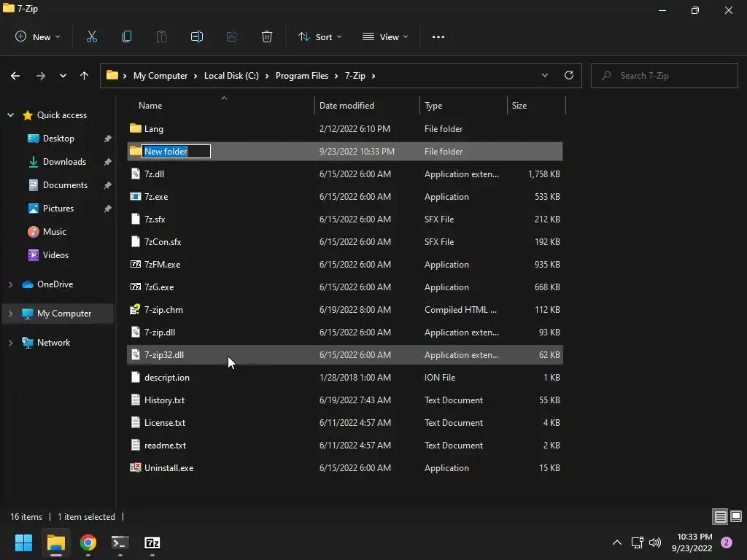Click Program Files breadcrumb
Screen dimensions: 747x560
(x=301, y=76)
